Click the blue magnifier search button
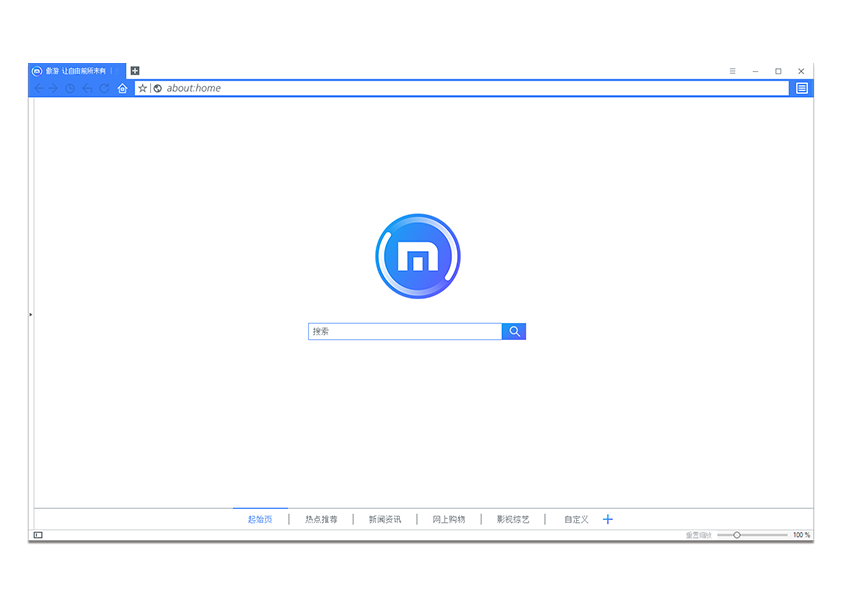 tap(514, 331)
